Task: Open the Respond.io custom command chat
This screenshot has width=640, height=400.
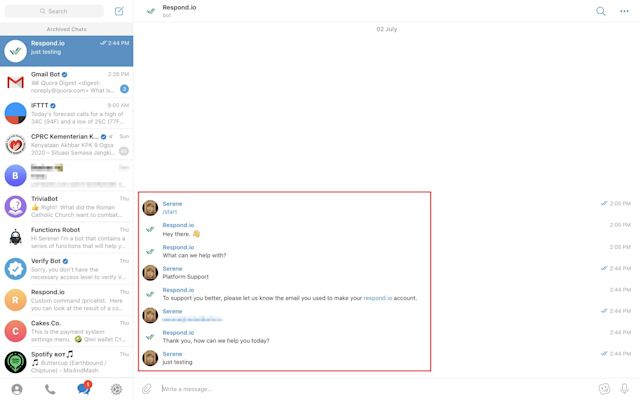Action: tap(67, 300)
